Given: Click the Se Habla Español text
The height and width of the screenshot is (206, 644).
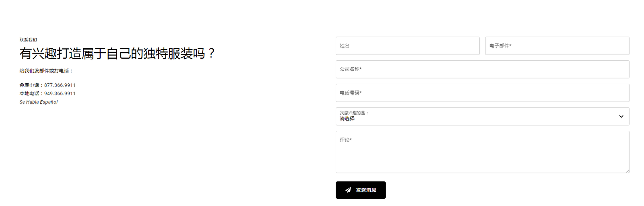Looking at the screenshot, I should (39, 102).
